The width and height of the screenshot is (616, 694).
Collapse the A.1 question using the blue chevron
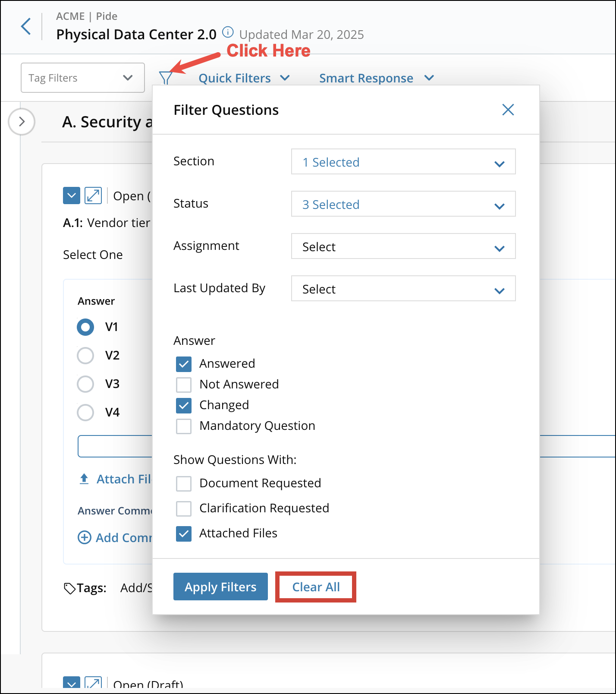(72, 196)
